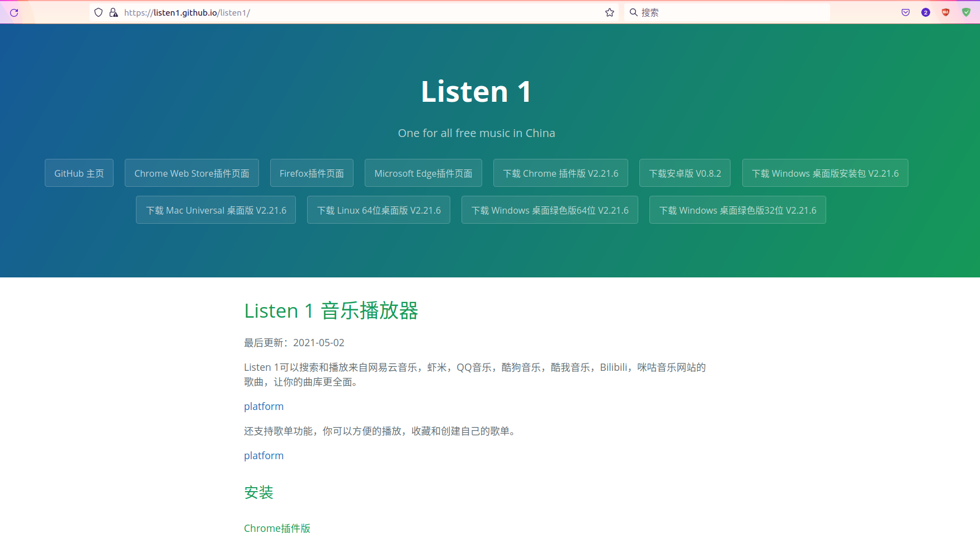The width and height of the screenshot is (980, 547).
Task: Click 'One for all free music in China' tagline
Action: coord(477,133)
